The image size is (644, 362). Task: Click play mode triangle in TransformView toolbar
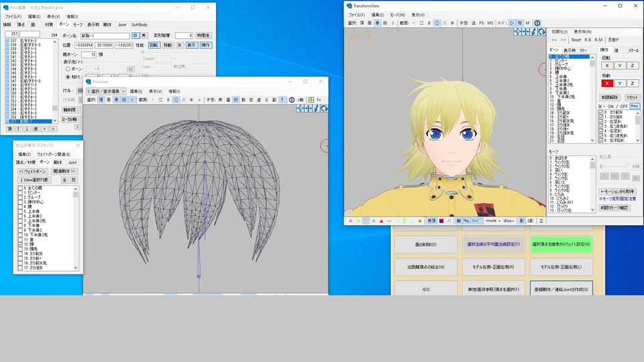[512, 23]
